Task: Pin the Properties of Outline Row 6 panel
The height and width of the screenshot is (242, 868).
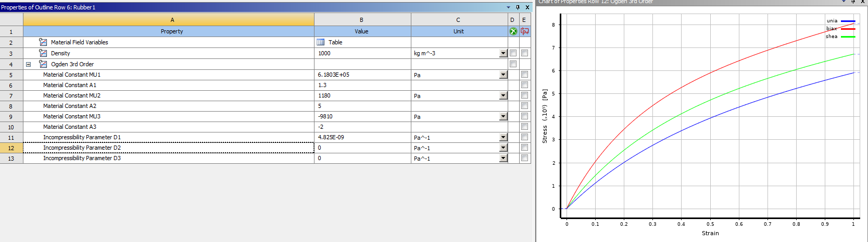Action: pos(518,7)
